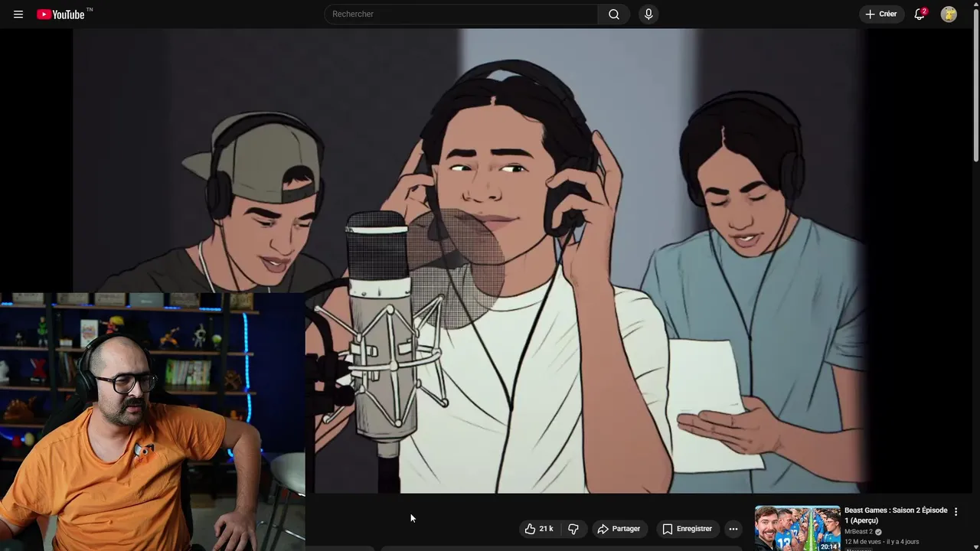Click the magnifier search button

click(614, 14)
